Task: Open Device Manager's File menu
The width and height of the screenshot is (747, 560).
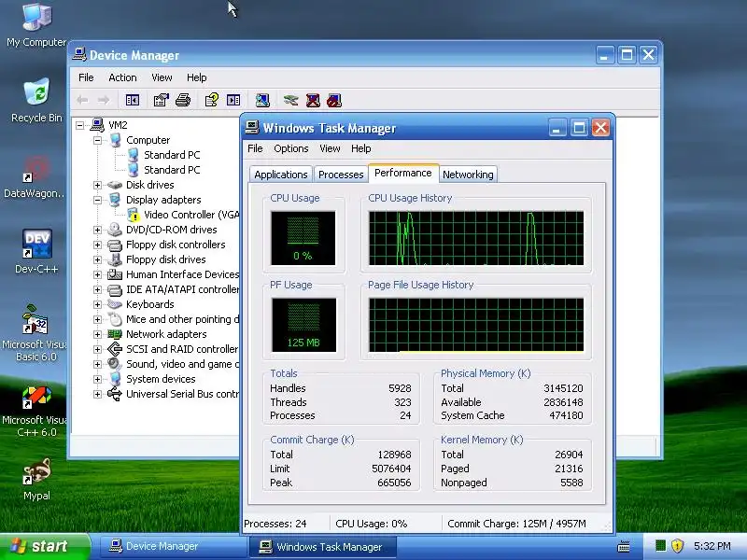Action: coord(86,77)
